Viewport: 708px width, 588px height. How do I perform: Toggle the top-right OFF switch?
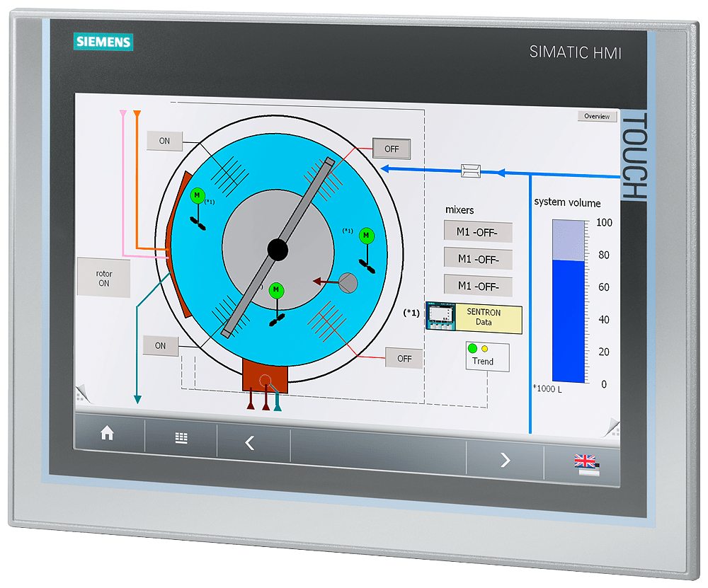click(x=391, y=149)
